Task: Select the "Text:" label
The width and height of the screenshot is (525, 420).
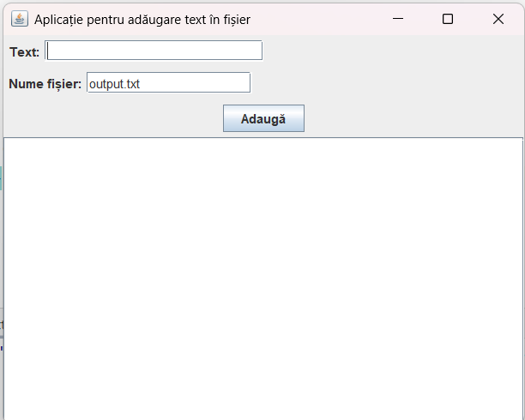Action: tap(24, 52)
